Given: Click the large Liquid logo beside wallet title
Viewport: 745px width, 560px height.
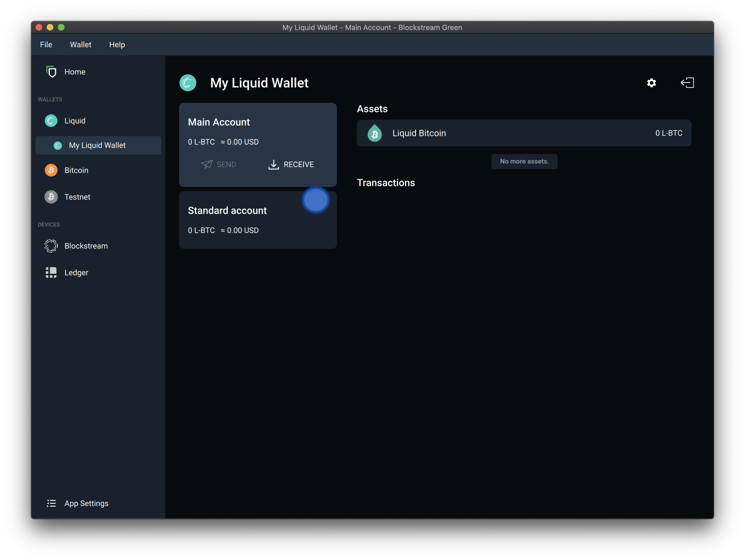Looking at the screenshot, I should (x=188, y=83).
